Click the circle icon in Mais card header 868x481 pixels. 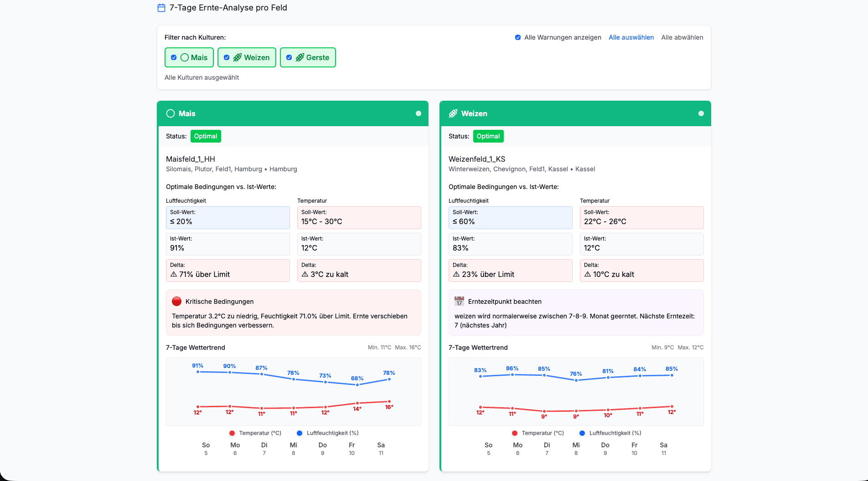tap(170, 113)
